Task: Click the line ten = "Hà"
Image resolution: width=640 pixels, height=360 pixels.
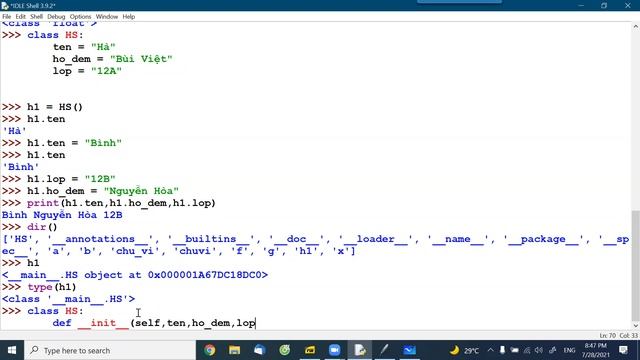Action: click(84, 47)
